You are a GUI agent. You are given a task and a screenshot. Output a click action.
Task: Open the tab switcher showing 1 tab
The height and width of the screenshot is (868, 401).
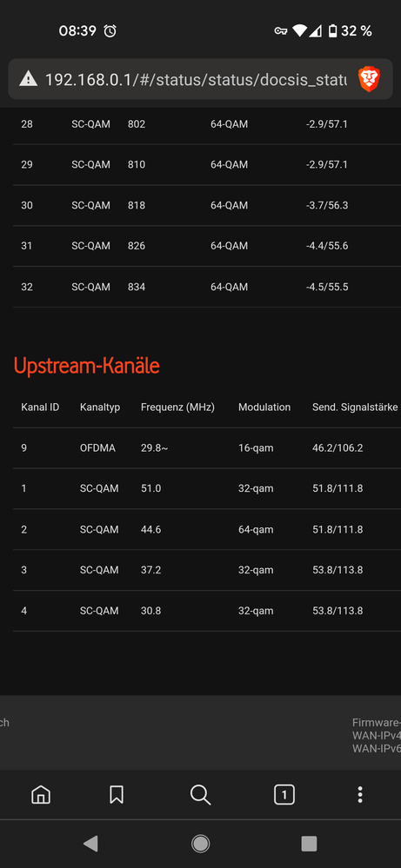pos(284,795)
